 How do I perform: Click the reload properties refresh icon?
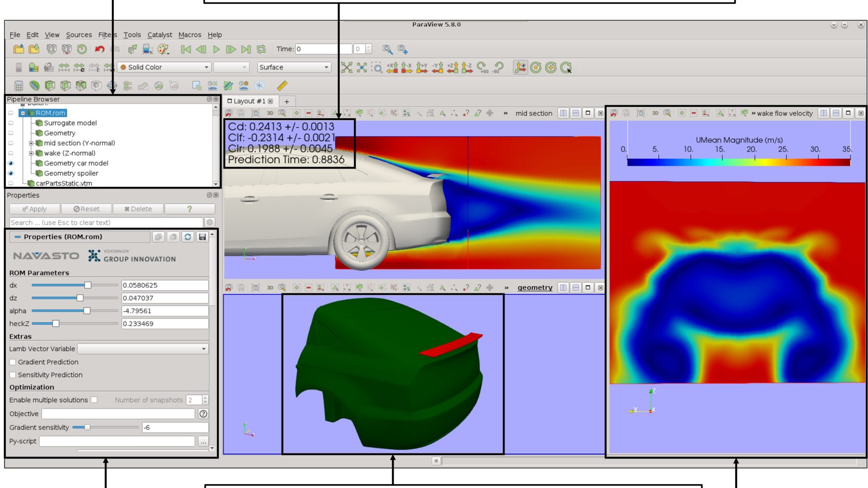pyautogui.click(x=188, y=237)
